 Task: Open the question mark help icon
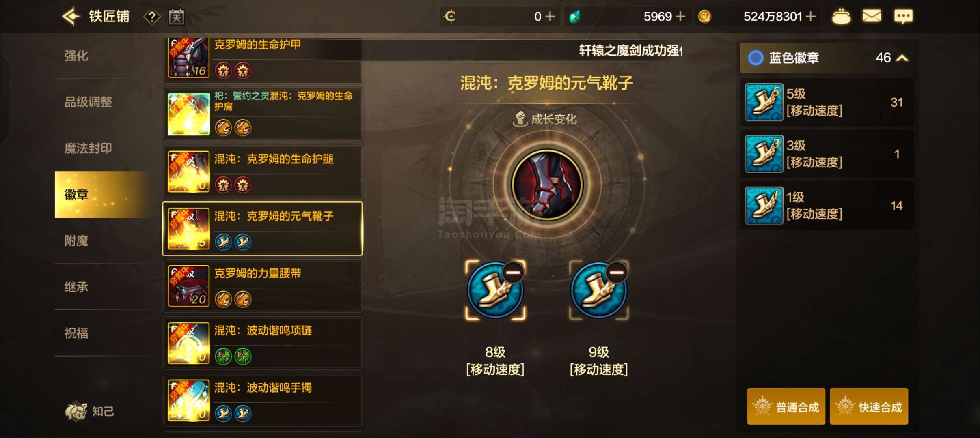[x=152, y=17]
